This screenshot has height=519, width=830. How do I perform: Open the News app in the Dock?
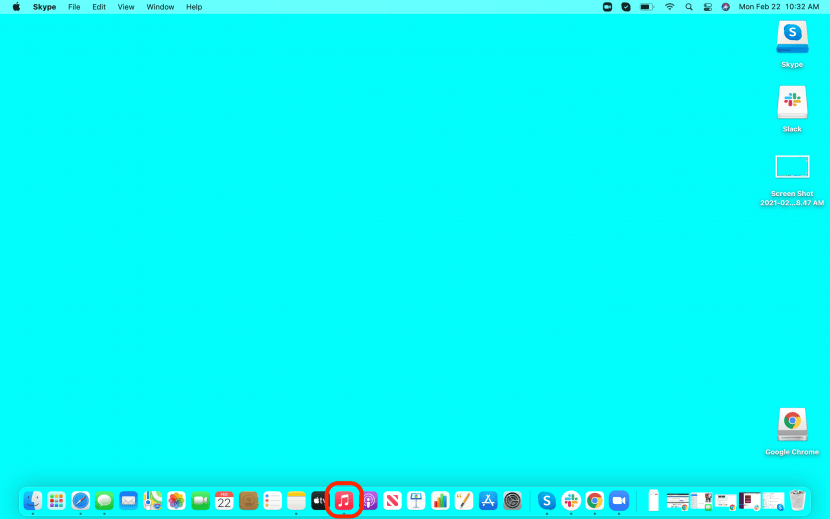(x=392, y=500)
